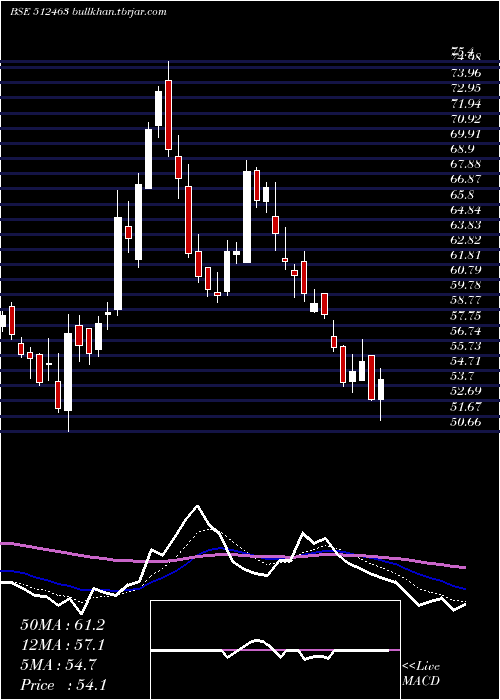Click the 69.91 price axis label

click(x=466, y=134)
